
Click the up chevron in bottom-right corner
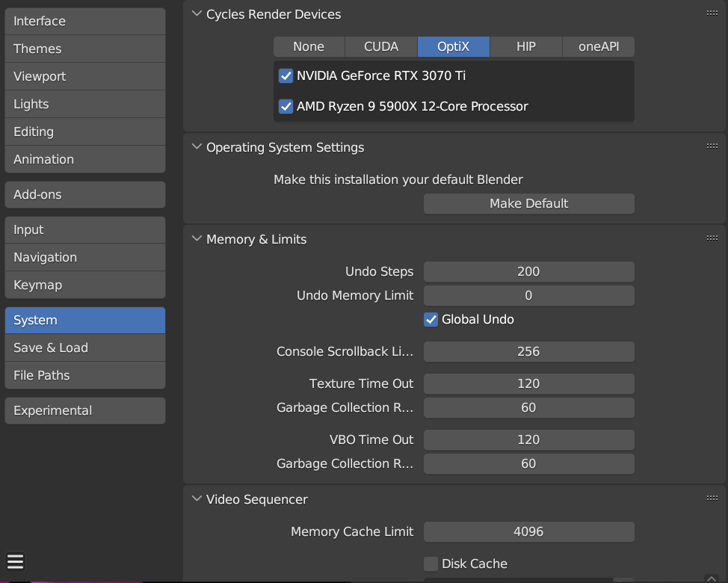(x=712, y=577)
